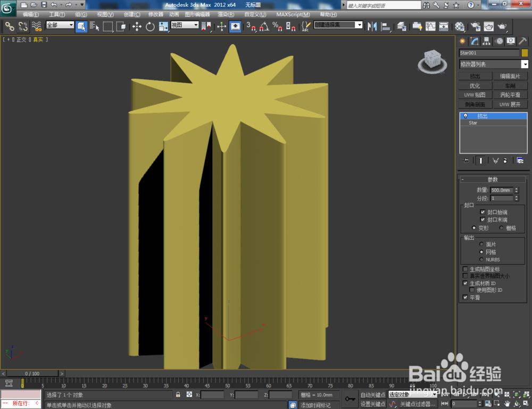Viewport: 532px width, 409px height.
Task: Open the Layer Manager icon
Action: pos(401,26)
